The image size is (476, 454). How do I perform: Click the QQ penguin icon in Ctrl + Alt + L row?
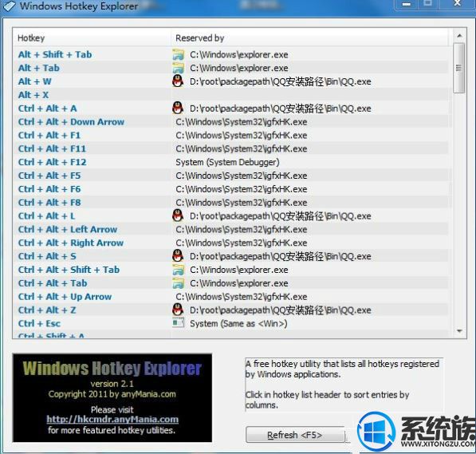tap(178, 215)
